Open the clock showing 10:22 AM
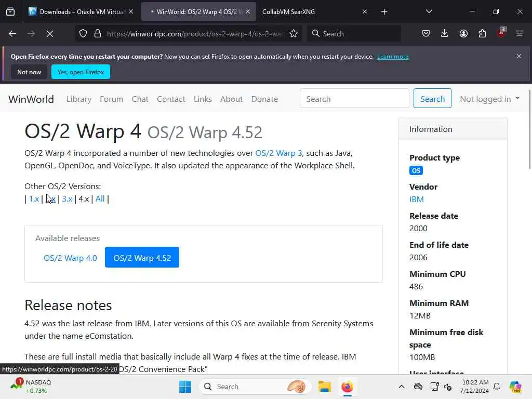 point(475,387)
